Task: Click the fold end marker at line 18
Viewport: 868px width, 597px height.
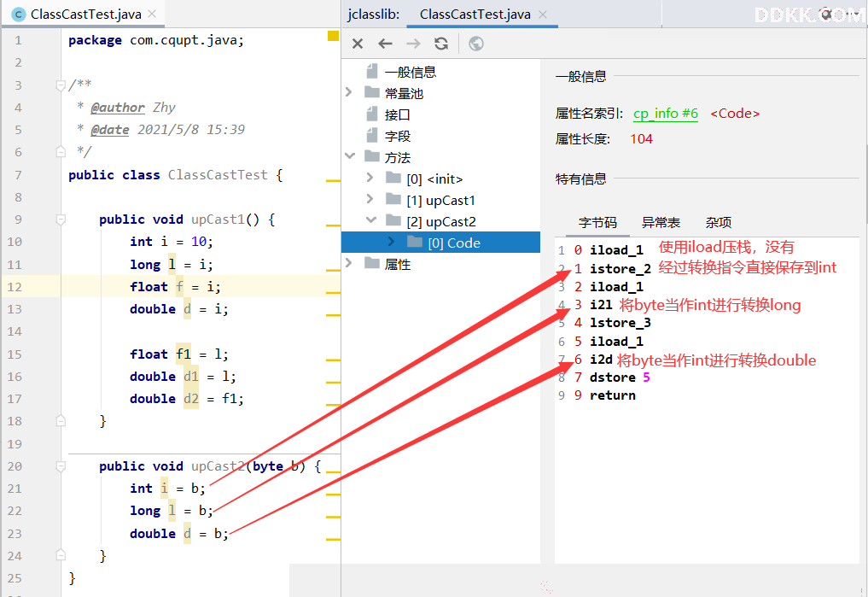Action: [61, 421]
